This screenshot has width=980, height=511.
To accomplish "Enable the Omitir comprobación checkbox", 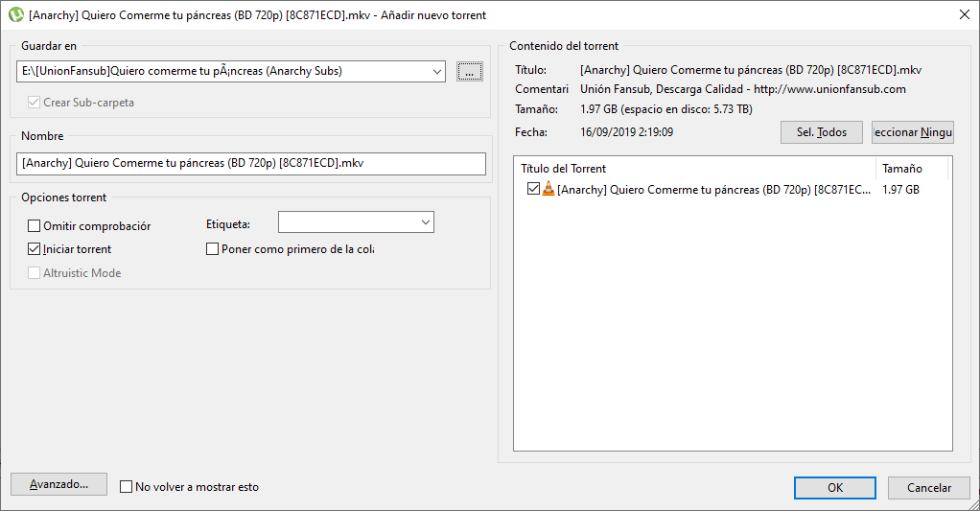I will (35, 226).
